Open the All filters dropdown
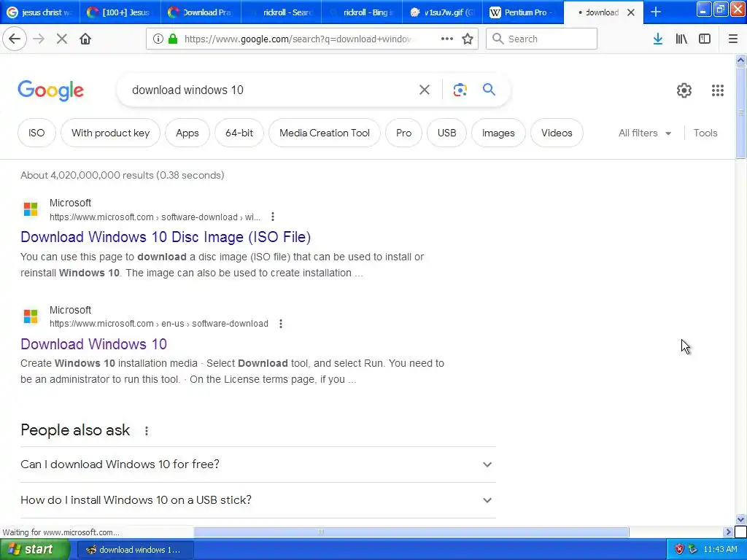Image resolution: width=747 pixels, height=560 pixels. pyautogui.click(x=645, y=133)
